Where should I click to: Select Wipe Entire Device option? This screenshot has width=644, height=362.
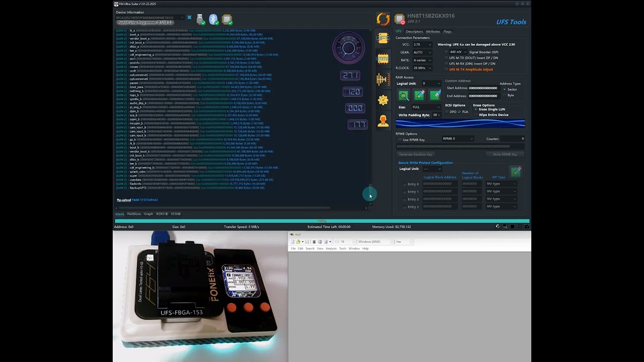click(x=476, y=115)
